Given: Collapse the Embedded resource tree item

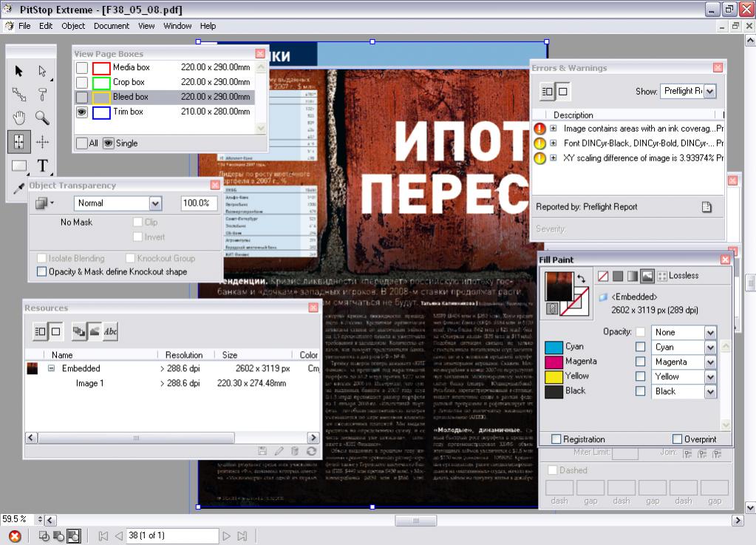Looking at the screenshot, I should click(51, 368).
